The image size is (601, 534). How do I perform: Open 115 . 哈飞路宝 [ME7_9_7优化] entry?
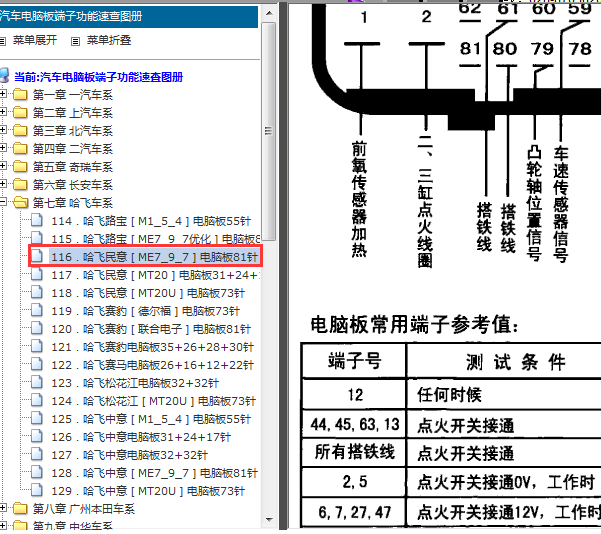(x=156, y=239)
